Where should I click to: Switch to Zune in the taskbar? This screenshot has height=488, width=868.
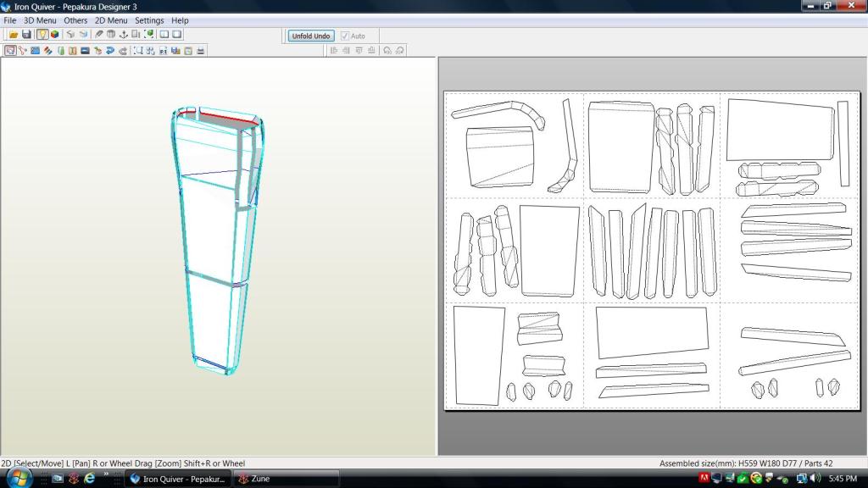pos(285,479)
